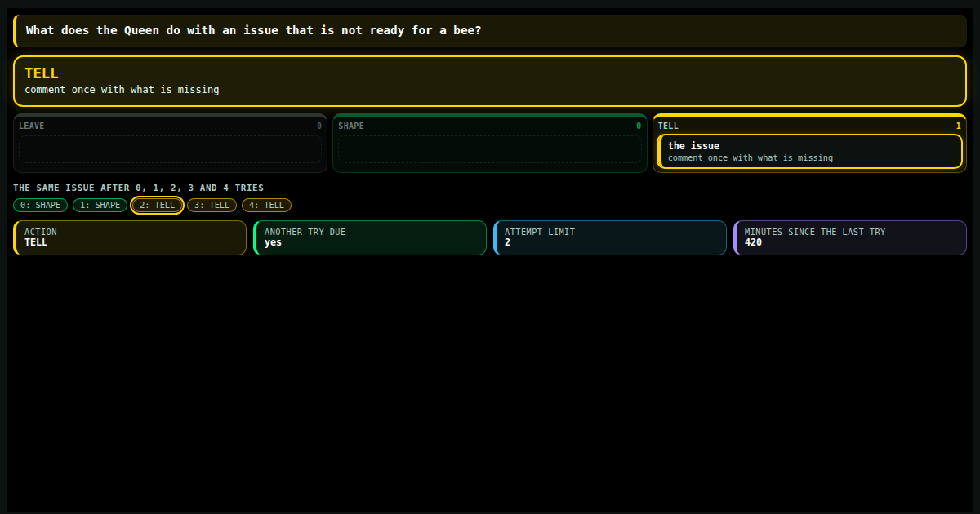The image size is (980, 514).
Task: Click the LEAVE column's count of 0
Action: point(319,126)
